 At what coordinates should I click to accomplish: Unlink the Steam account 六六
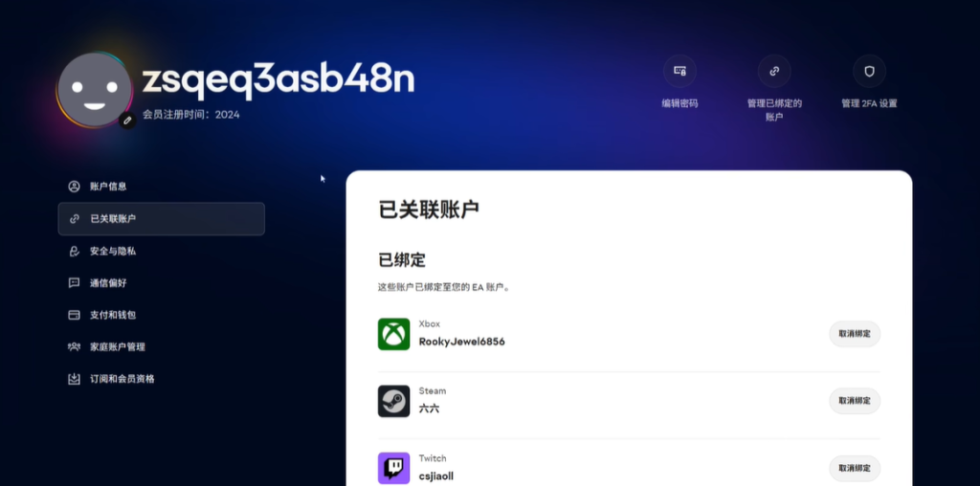click(x=854, y=401)
